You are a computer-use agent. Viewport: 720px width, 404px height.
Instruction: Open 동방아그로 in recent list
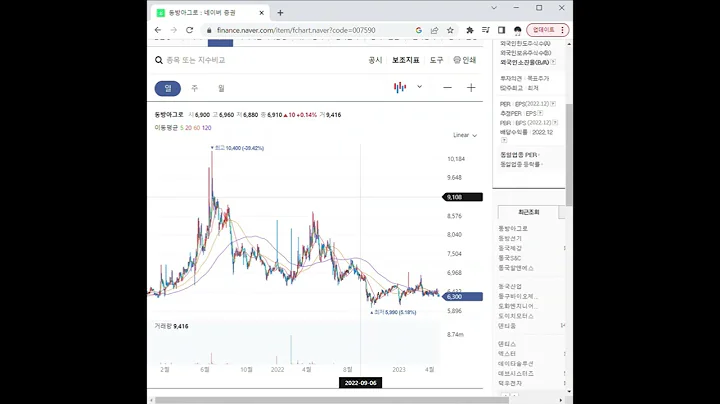[x=513, y=229]
